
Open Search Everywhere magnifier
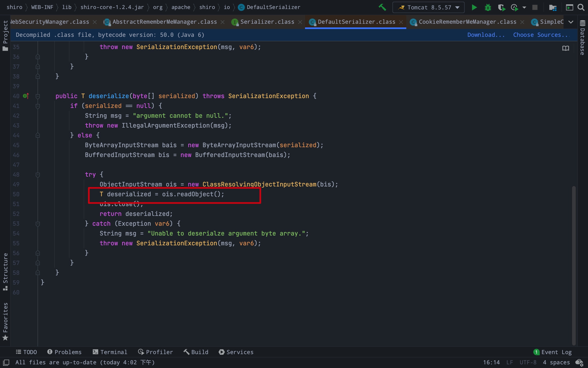pyautogui.click(x=581, y=7)
